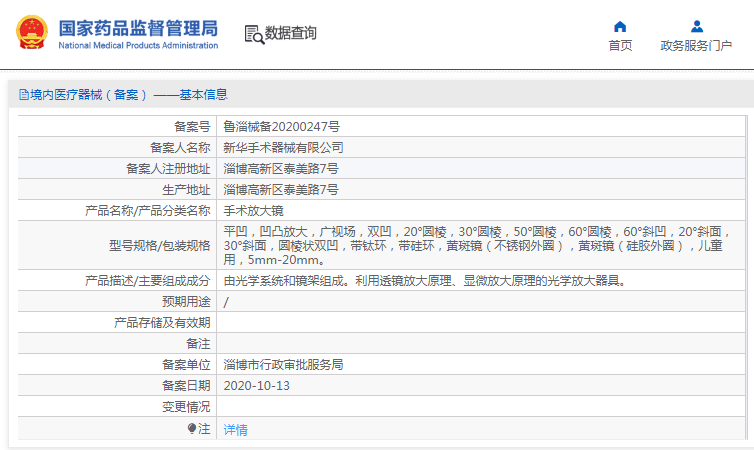This screenshot has height=450, width=754.
Task: Click the 备案单位 label
Action: pyautogui.click(x=187, y=365)
